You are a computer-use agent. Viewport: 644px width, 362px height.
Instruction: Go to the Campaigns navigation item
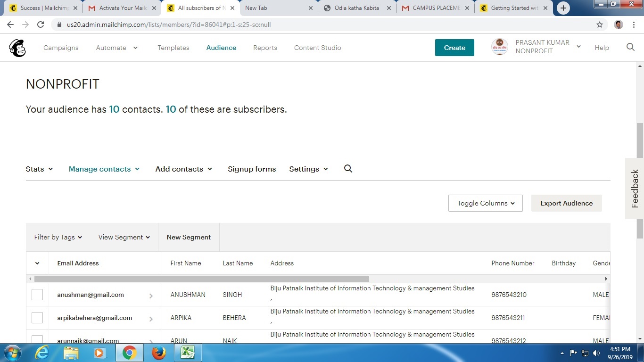61,48
